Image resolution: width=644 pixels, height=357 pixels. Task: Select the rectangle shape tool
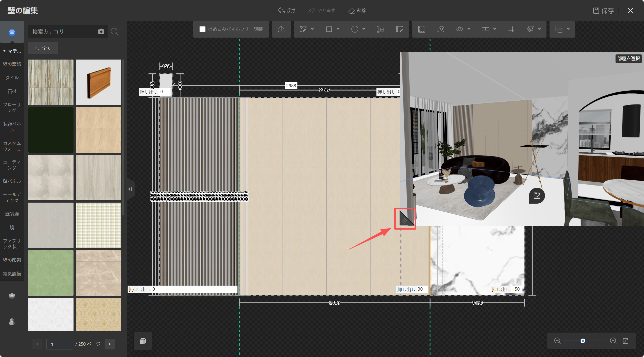(x=329, y=29)
